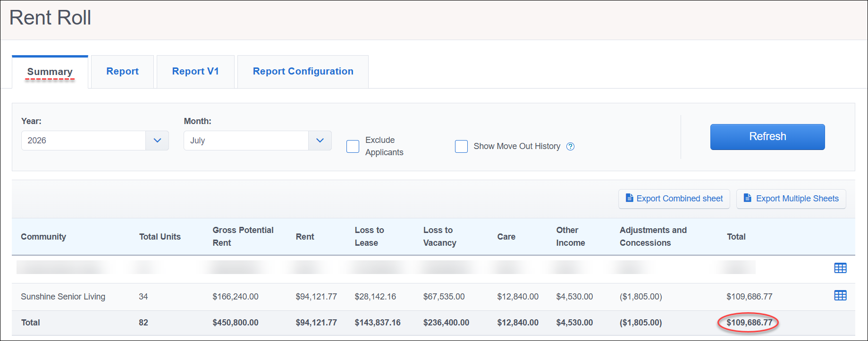
Task: Click document icon on Export Combined sheet
Action: (629, 198)
